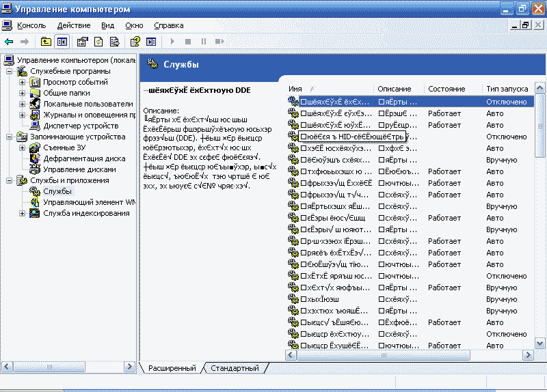This screenshot has height=392, width=547.
Task: Collapse the Служебные программы branch
Action: (x=10, y=72)
